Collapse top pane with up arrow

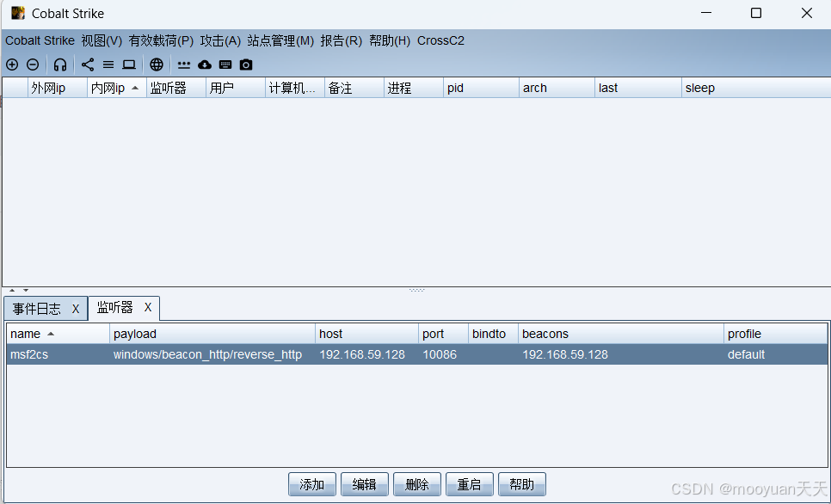pyautogui.click(x=12, y=291)
